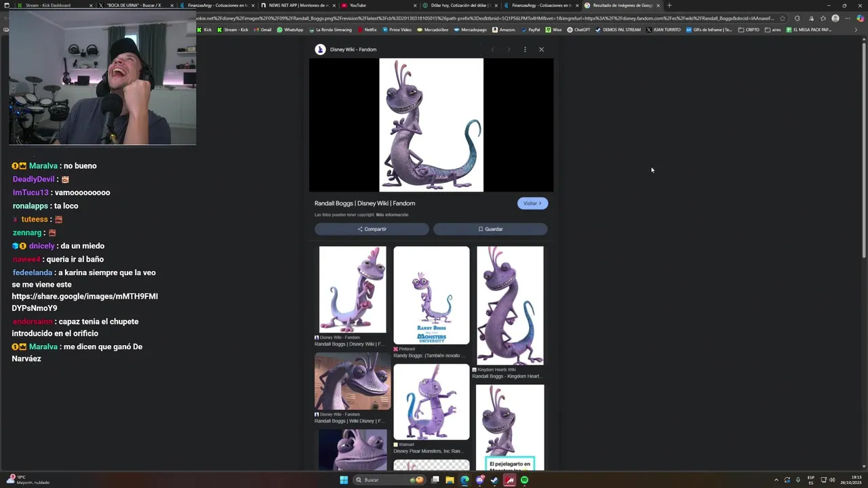868x488 pixels.
Task: Switch to the 'NEWS NET APP' tab
Action: coord(298,5)
